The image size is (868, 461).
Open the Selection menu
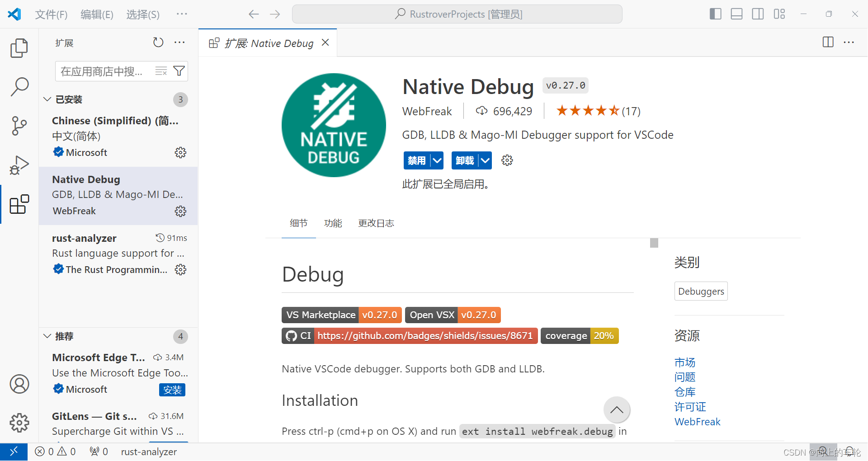143,14
